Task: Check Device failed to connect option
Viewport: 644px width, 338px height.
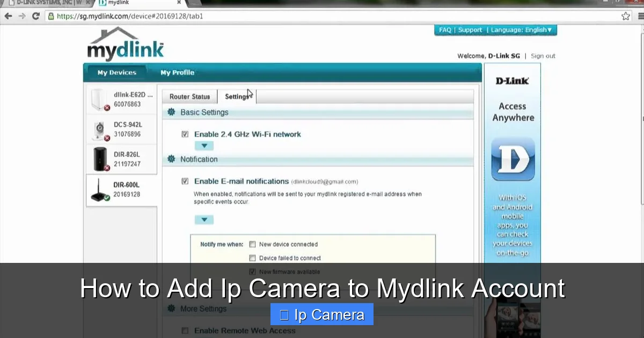Action: pos(252,258)
